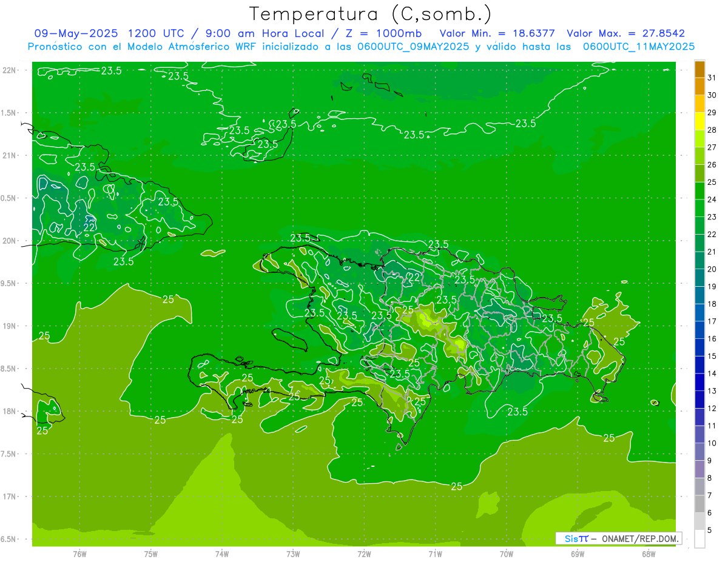Image resolution: width=728 pixels, height=562 pixels.
Task: Click the '0600UTC_11MAY2025' valid-until time text
Action: 639,46
